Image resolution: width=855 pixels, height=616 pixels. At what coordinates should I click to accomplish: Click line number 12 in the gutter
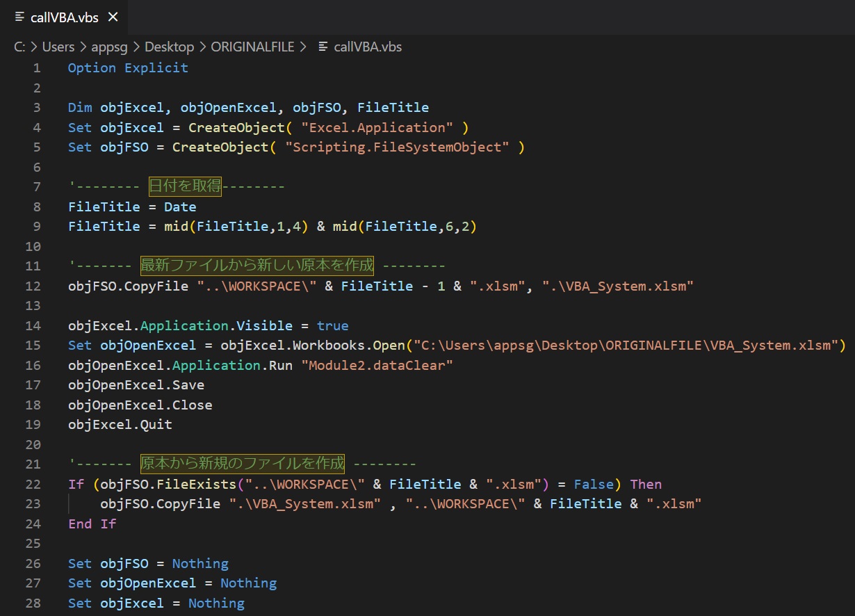(x=33, y=286)
